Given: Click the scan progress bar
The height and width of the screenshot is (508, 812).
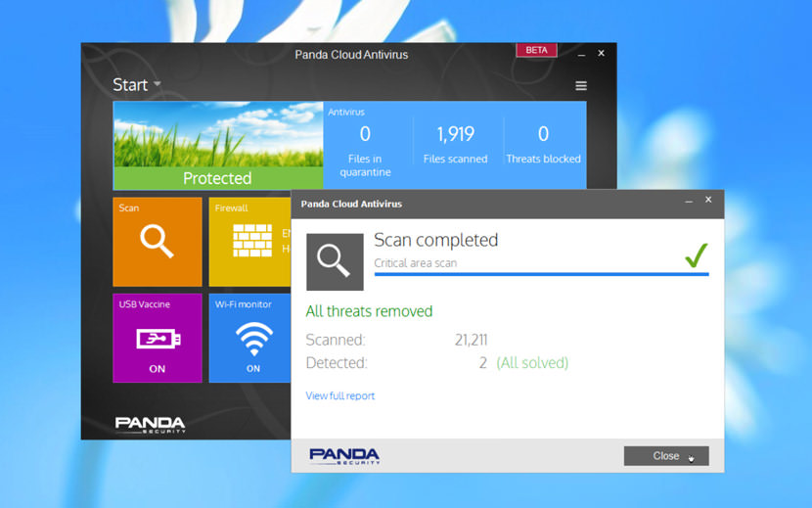Looking at the screenshot, I should click(x=541, y=274).
